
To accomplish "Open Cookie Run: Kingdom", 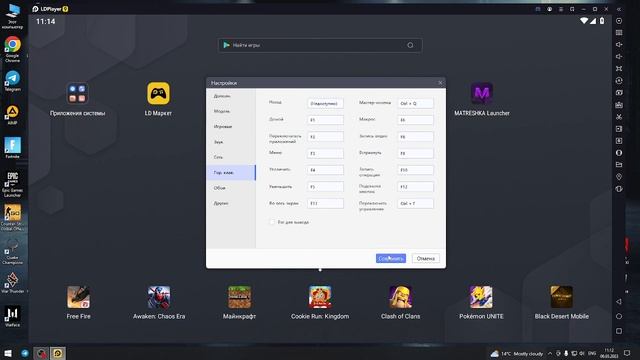I will pyautogui.click(x=320, y=297).
